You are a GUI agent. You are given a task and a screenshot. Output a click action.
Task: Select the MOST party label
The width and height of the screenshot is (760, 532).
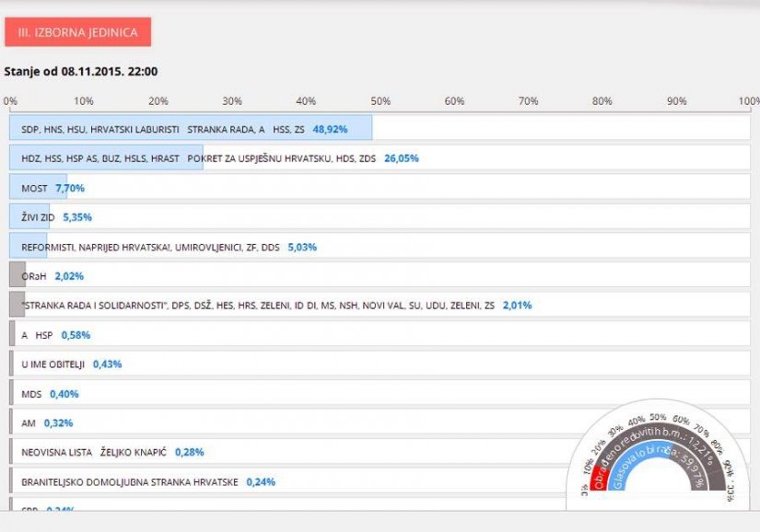[x=34, y=189]
